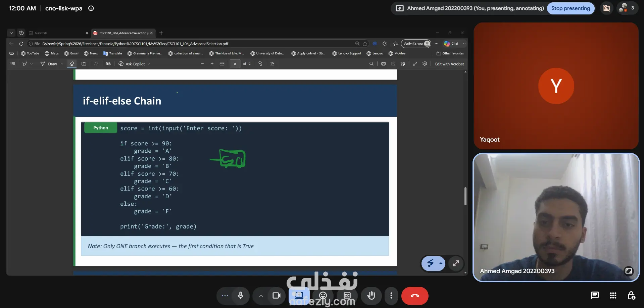Open Gmail bookmark
Screen dimensions: 644x308
71,53
